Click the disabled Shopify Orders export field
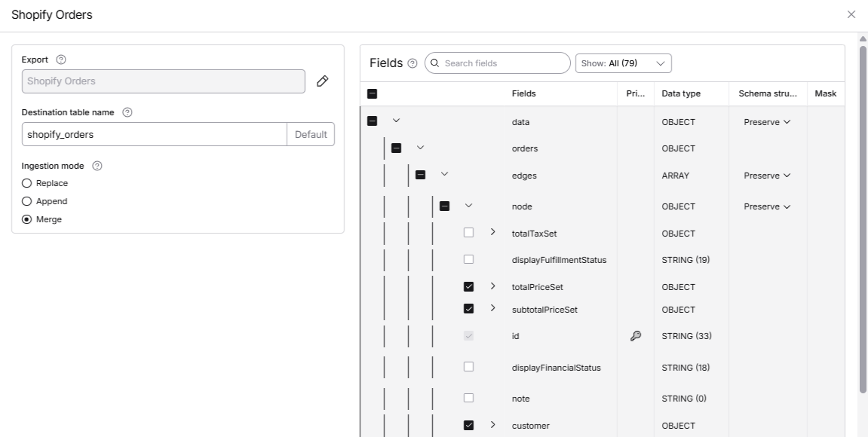Image resolution: width=868 pixels, height=437 pixels. tap(164, 81)
